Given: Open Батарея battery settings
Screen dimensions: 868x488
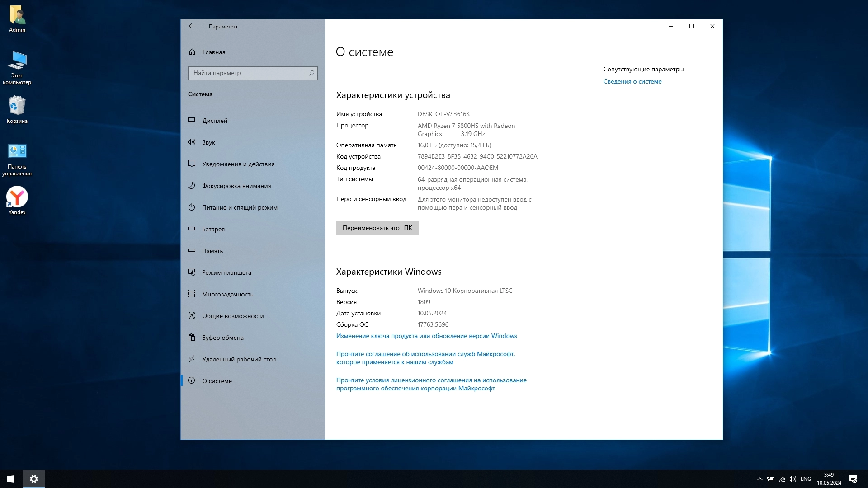Looking at the screenshot, I should [213, 229].
